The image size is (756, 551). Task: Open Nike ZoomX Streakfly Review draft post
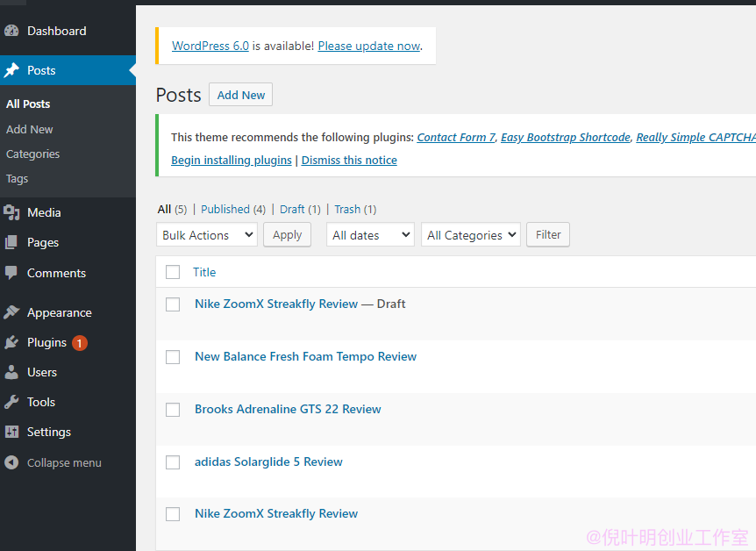point(276,304)
